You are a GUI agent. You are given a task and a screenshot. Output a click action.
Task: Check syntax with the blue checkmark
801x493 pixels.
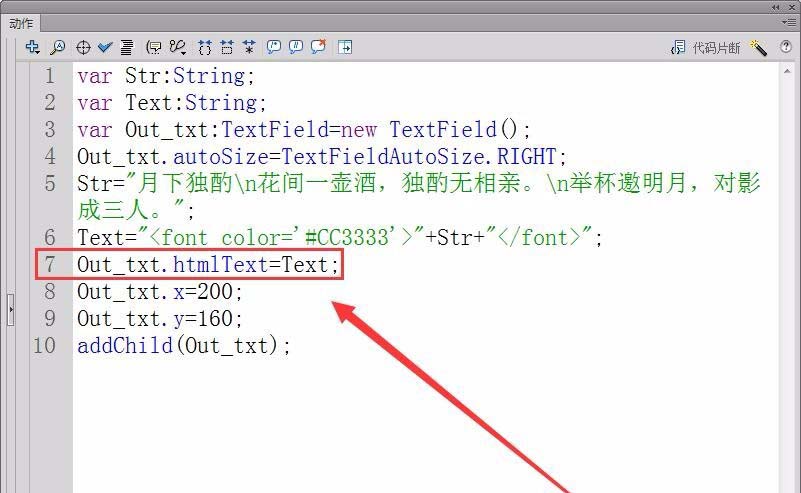pyautogui.click(x=105, y=48)
